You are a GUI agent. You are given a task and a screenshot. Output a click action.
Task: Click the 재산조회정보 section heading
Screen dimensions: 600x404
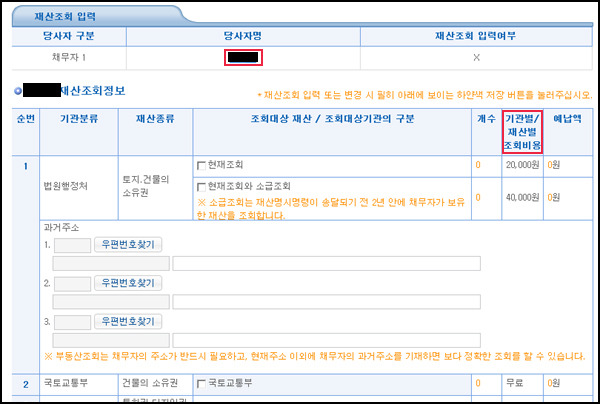(x=93, y=91)
